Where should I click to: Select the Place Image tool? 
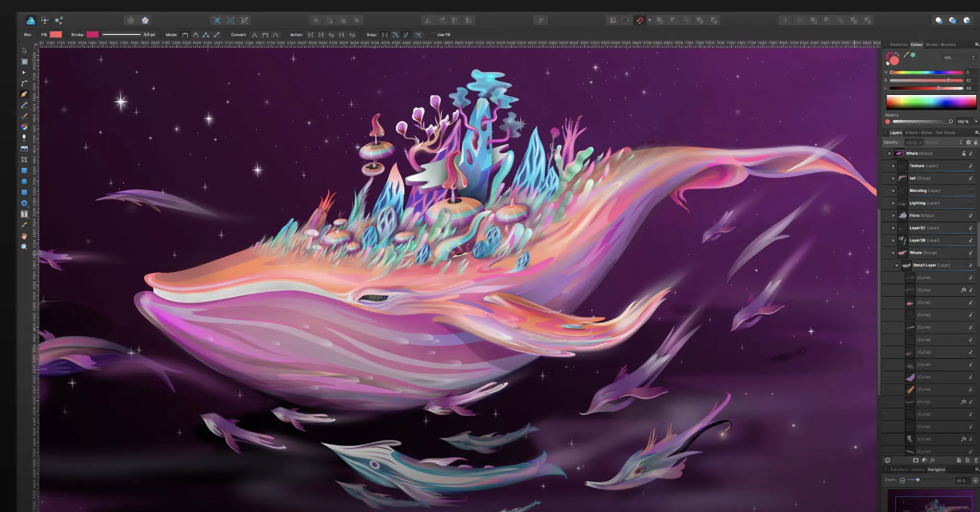coord(24,149)
